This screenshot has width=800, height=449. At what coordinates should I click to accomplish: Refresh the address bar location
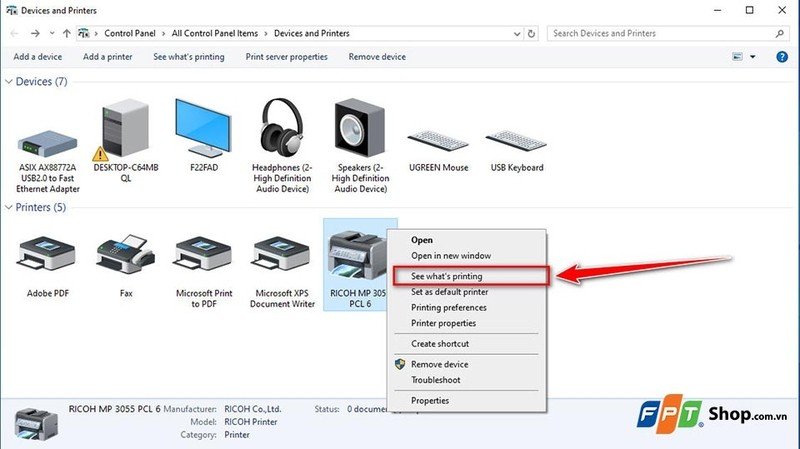531,34
